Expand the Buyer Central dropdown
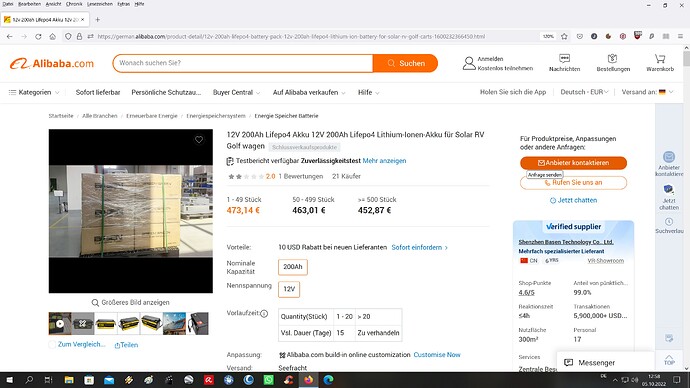Screen dimensions: 690x388 pos(236,92)
